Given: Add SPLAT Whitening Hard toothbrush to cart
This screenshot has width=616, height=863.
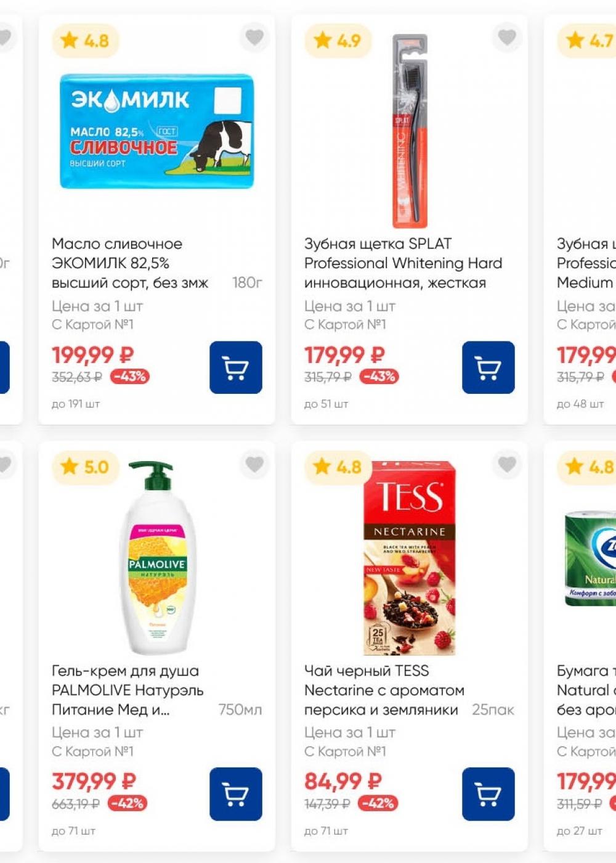Looking at the screenshot, I should [x=488, y=367].
